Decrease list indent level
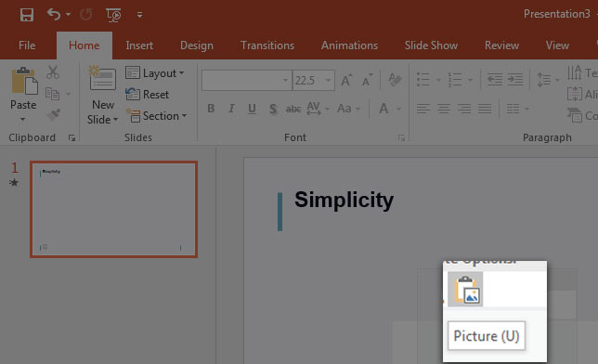598x364 pixels. point(495,80)
